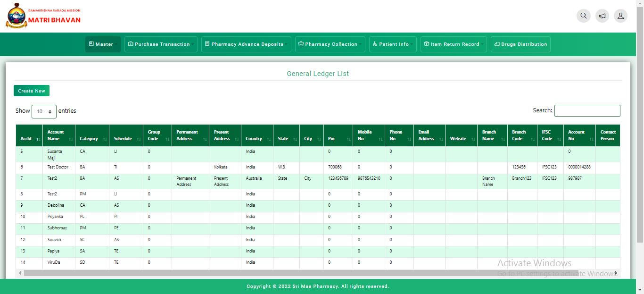Viewport: 644px width, 294px height.
Task: Expand Pharmacy Collection menu
Action: (x=330, y=44)
